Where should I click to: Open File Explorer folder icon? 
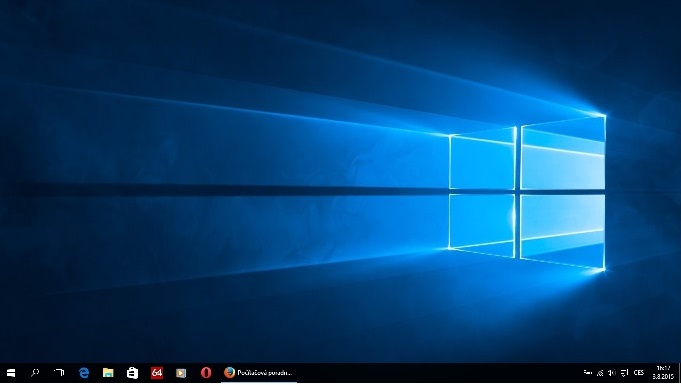108,373
